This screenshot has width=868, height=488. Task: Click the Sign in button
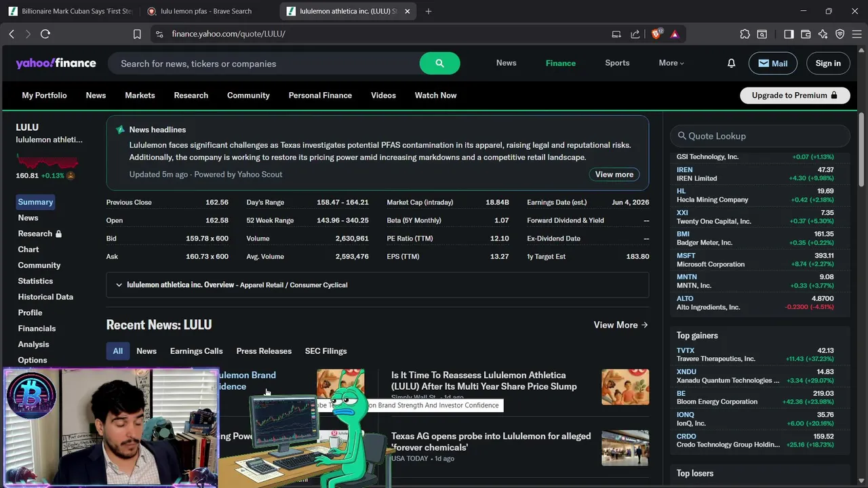click(828, 63)
